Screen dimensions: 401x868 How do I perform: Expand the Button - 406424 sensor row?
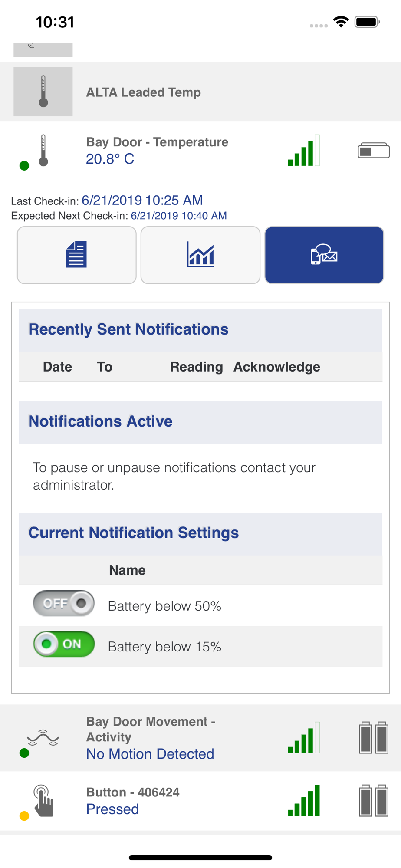pos(200,801)
